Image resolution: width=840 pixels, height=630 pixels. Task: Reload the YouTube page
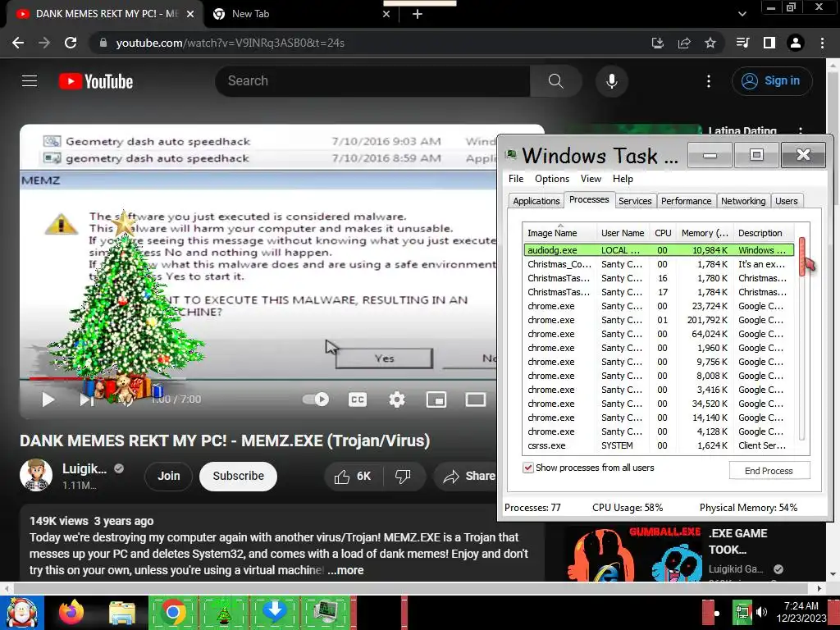pos(71,43)
